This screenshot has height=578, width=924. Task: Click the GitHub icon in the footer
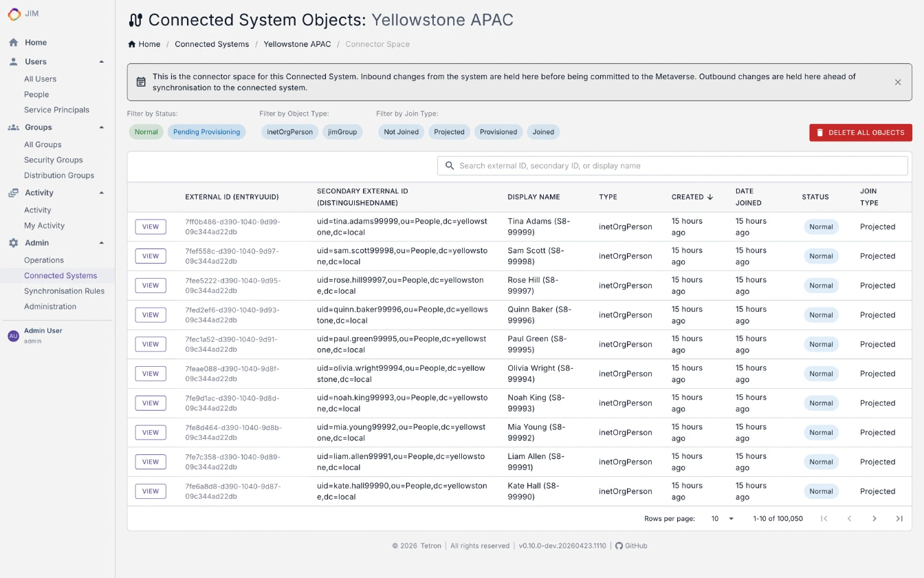618,546
